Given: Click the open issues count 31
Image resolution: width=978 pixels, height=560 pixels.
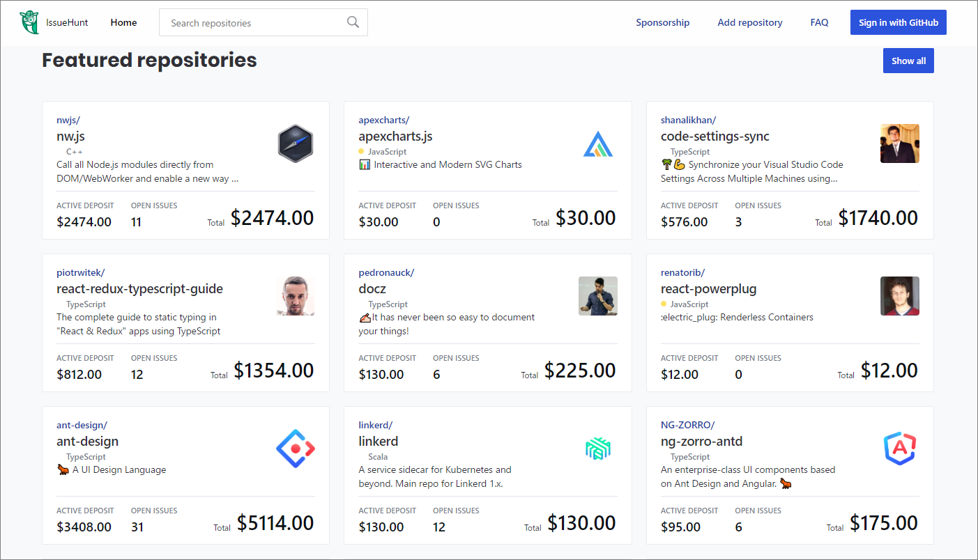Looking at the screenshot, I should pyautogui.click(x=137, y=527).
